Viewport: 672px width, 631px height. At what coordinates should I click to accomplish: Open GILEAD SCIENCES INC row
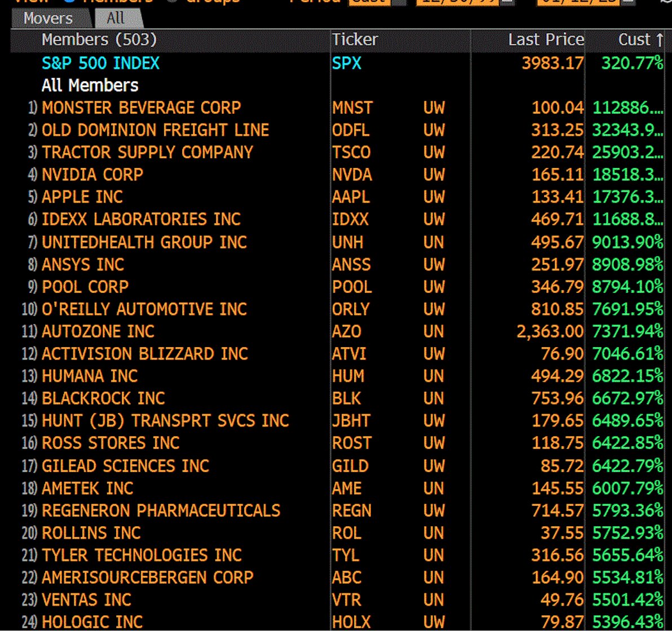337,466
